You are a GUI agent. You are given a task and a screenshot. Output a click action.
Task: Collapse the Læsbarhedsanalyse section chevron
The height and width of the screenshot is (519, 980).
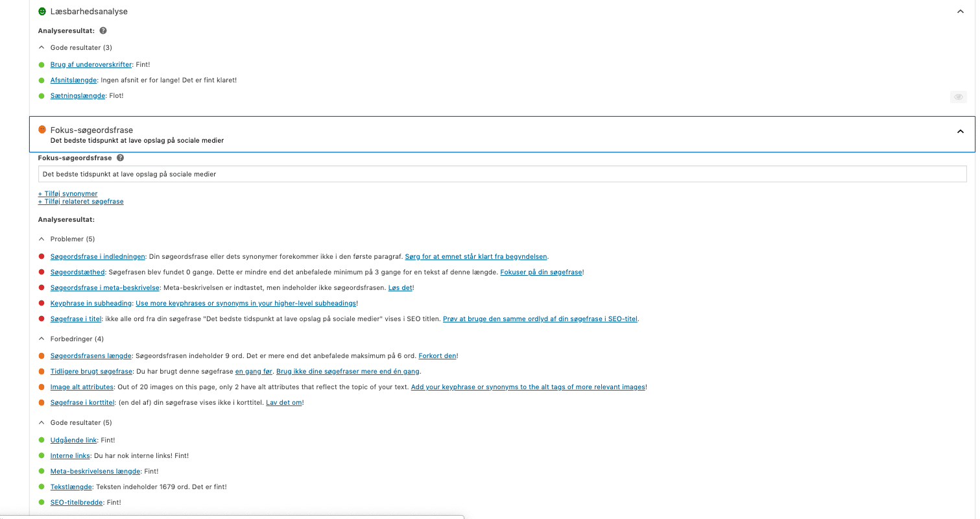pos(961,11)
